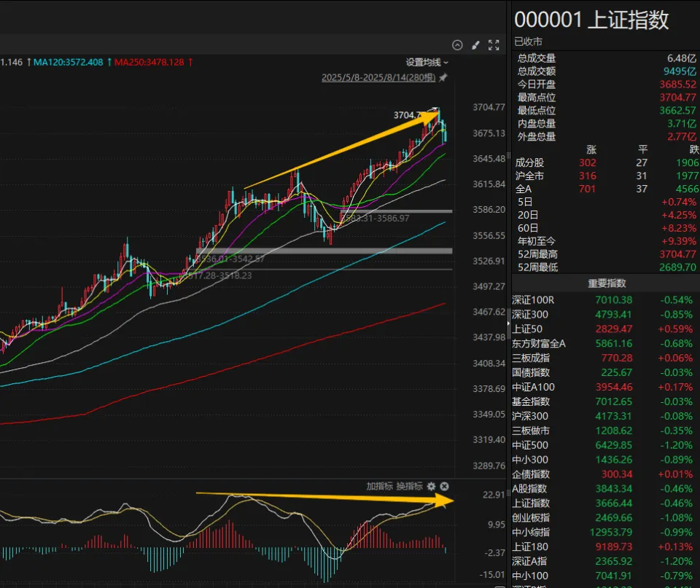The image size is (700, 588).
Task: Select the 中小综指 index row
Action: click(x=606, y=532)
